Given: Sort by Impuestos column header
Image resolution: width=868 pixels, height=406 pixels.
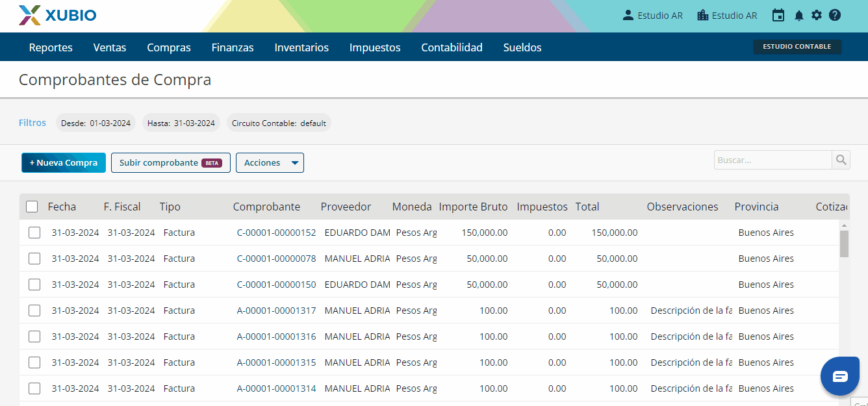Looking at the screenshot, I should tap(542, 207).
